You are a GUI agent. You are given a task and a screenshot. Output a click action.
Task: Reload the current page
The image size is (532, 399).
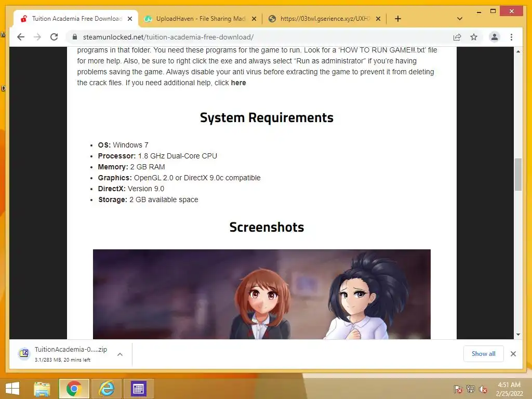54,37
